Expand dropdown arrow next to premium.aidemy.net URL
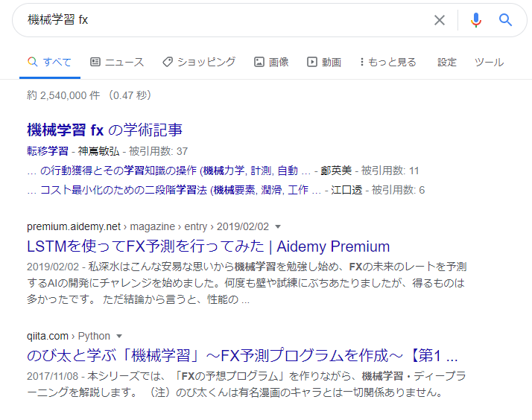 pos(278,227)
